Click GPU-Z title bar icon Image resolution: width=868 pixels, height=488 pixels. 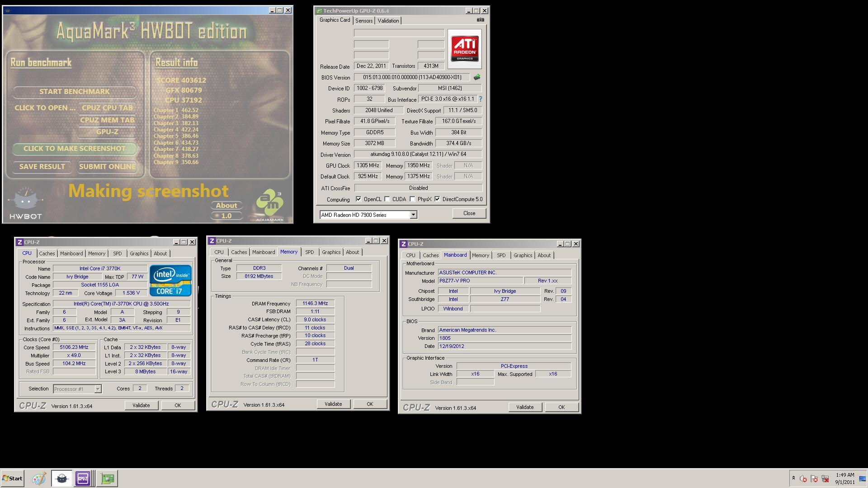click(319, 11)
